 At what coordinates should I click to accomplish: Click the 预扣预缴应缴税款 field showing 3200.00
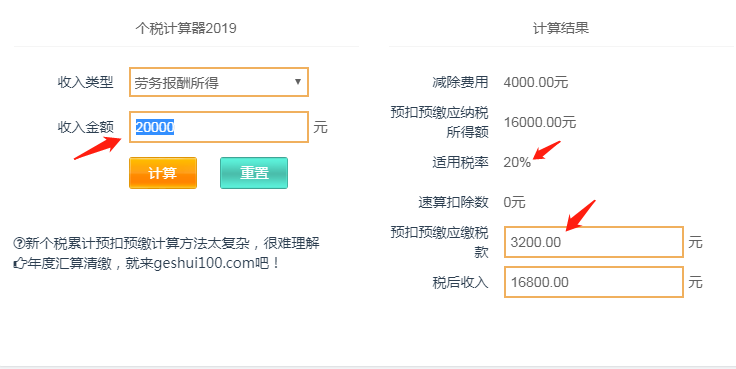[x=594, y=242]
